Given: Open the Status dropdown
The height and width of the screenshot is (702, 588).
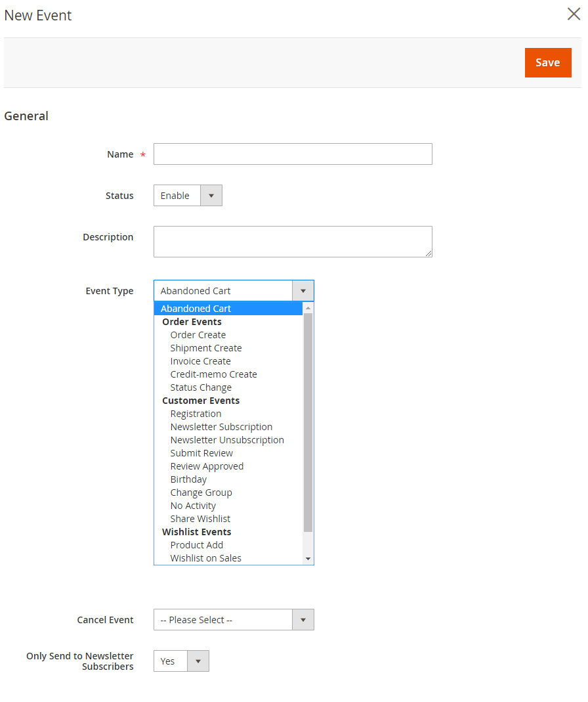Looking at the screenshot, I should [188, 196].
